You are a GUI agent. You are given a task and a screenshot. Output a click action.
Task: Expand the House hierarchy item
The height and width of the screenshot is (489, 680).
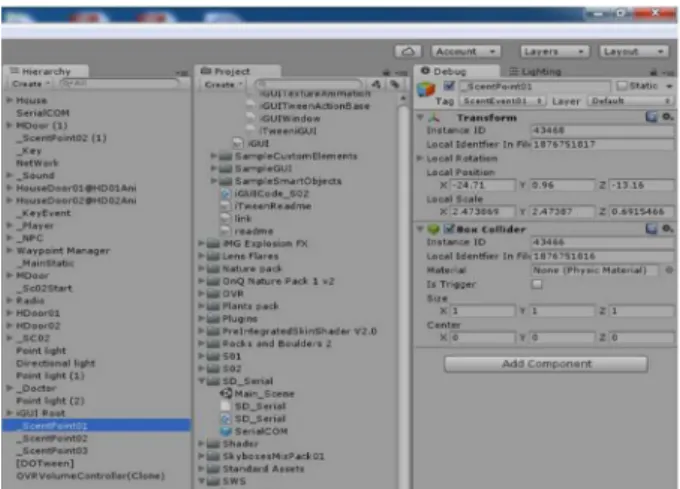9,100
